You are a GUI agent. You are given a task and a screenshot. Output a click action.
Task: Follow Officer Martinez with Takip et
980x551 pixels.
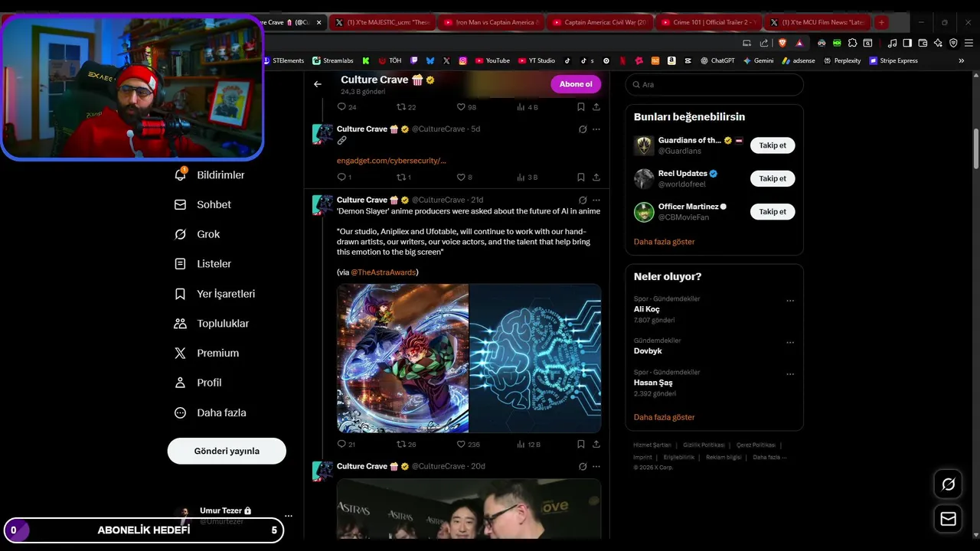coord(773,211)
